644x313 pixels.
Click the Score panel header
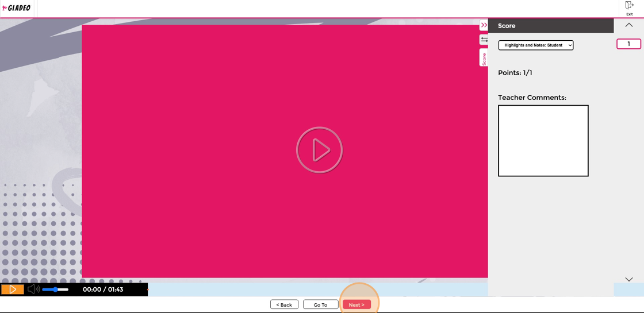551,25
